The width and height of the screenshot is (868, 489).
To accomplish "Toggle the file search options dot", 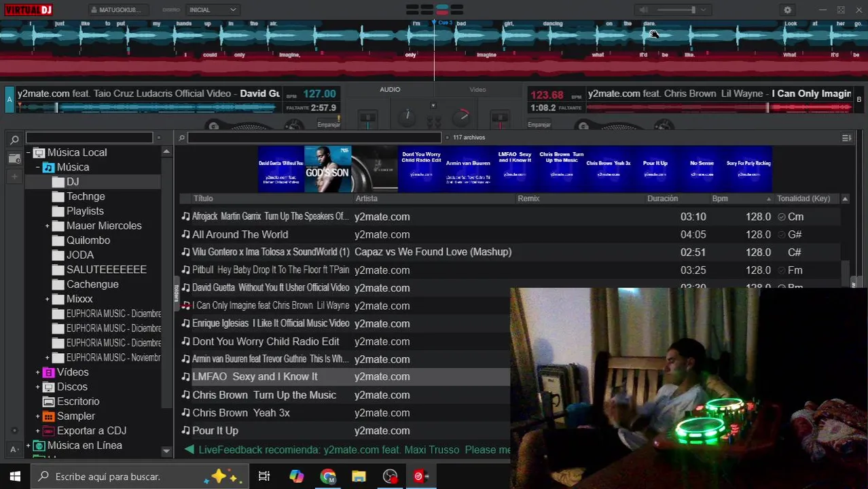I will pyautogui.click(x=446, y=138).
